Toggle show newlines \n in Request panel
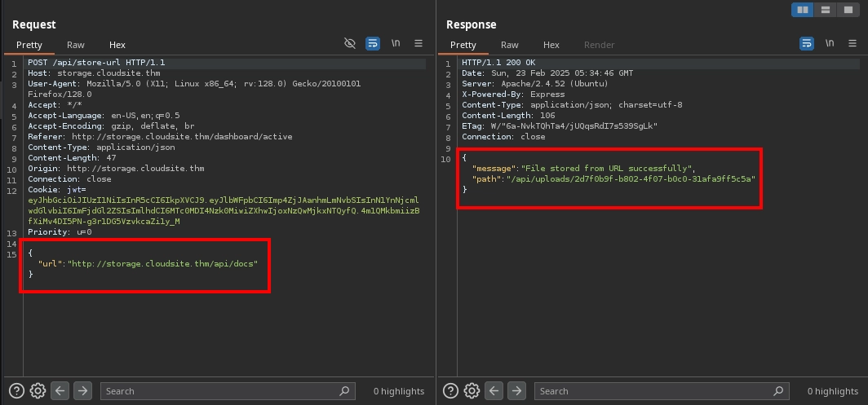The height and width of the screenshot is (405, 868). [x=396, y=44]
